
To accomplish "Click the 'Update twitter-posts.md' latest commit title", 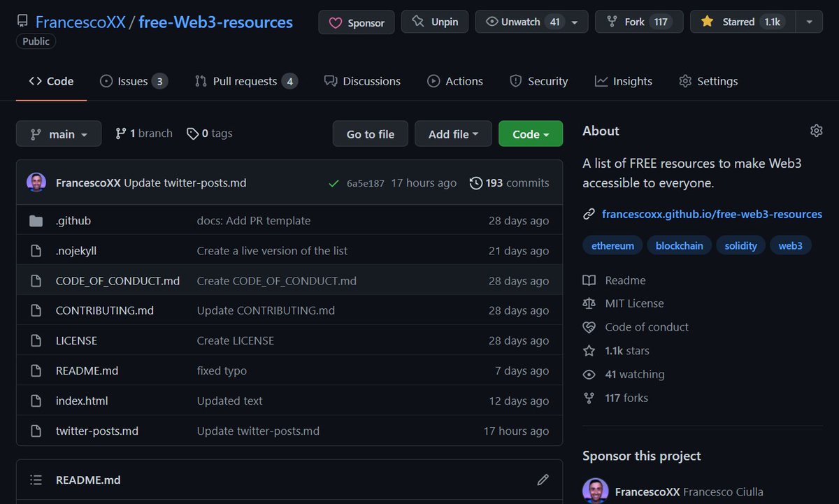I will 185,183.
